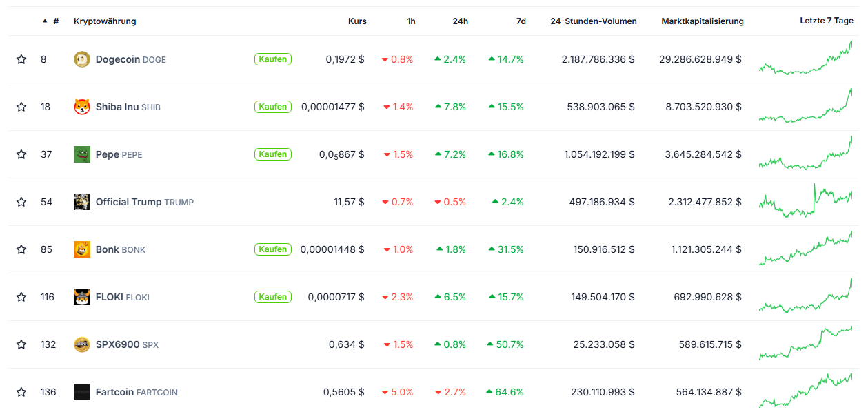Click the Bonk coin logo

coord(82,249)
